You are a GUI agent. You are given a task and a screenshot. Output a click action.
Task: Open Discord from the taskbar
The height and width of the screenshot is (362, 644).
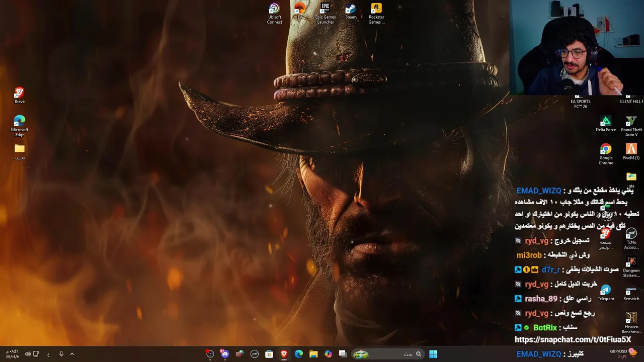225,354
